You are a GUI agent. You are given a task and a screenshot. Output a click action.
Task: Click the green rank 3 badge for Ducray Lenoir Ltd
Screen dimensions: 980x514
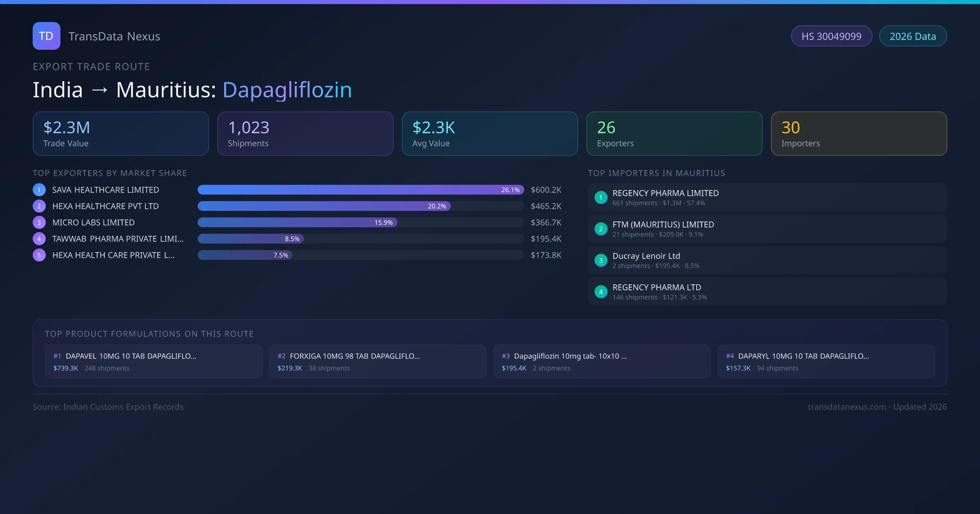601,260
